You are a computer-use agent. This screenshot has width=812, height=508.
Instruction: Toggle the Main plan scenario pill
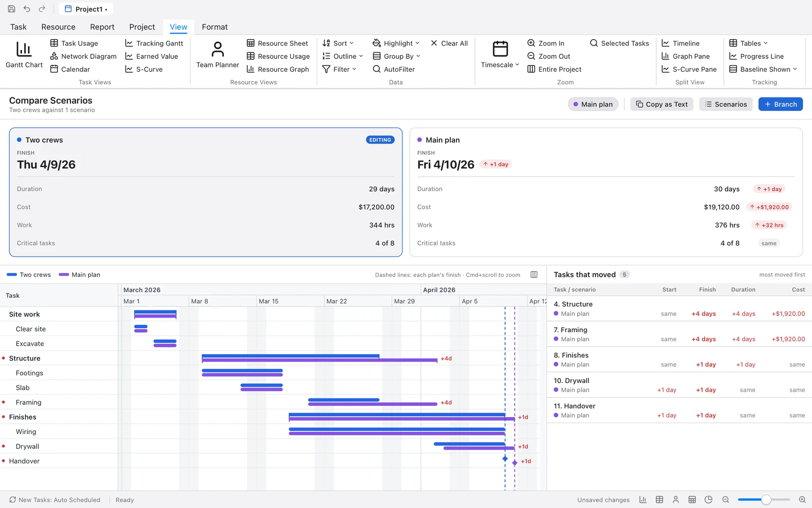593,104
